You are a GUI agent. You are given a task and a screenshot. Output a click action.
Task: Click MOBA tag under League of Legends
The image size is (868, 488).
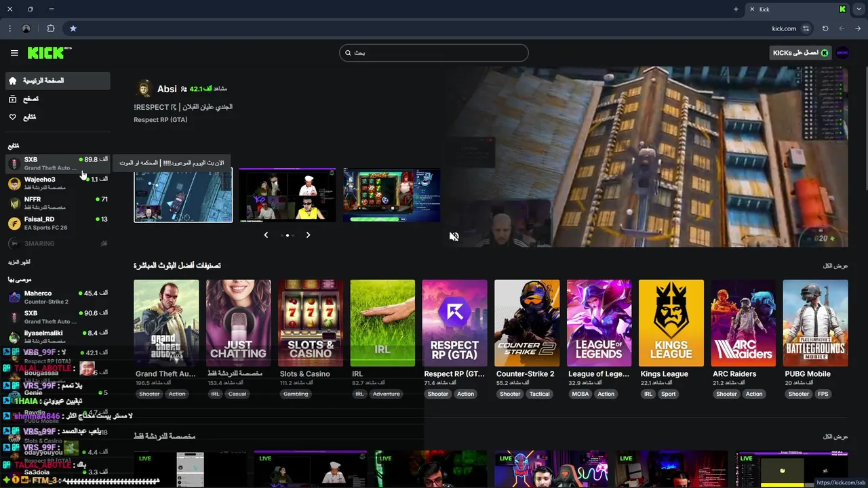pyautogui.click(x=580, y=394)
